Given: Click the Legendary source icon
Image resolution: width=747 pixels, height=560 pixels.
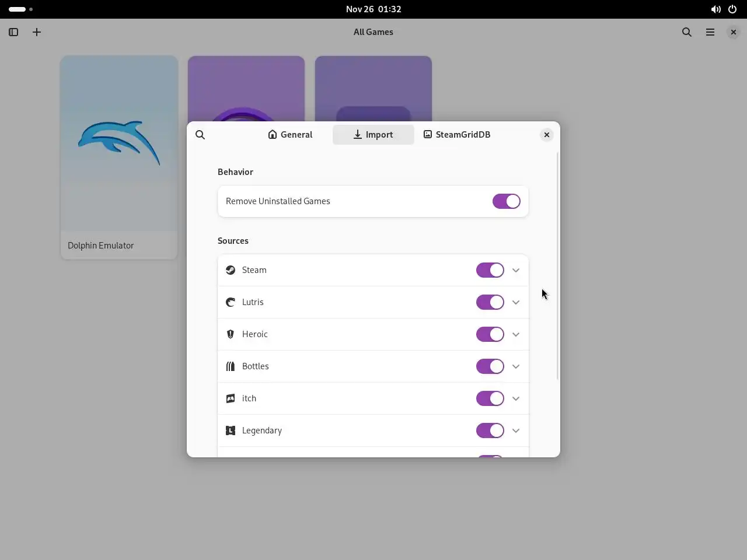Looking at the screenshot, I should 231,430.
